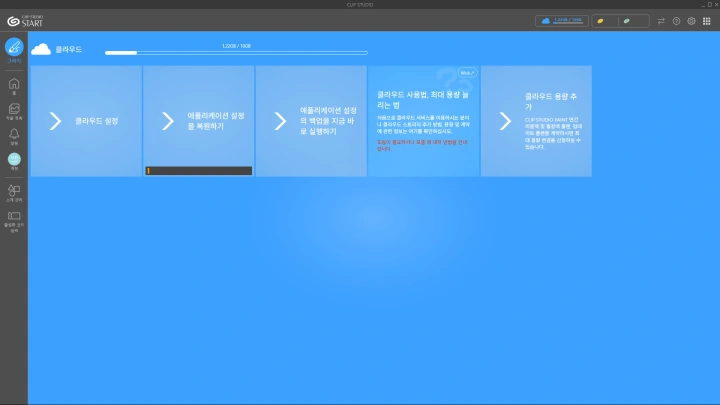This screenshot has height=405, width=720.
Task: Open the cloud usage guide (클라우드 사용법) web tile
Action: (x=423, y=121)
